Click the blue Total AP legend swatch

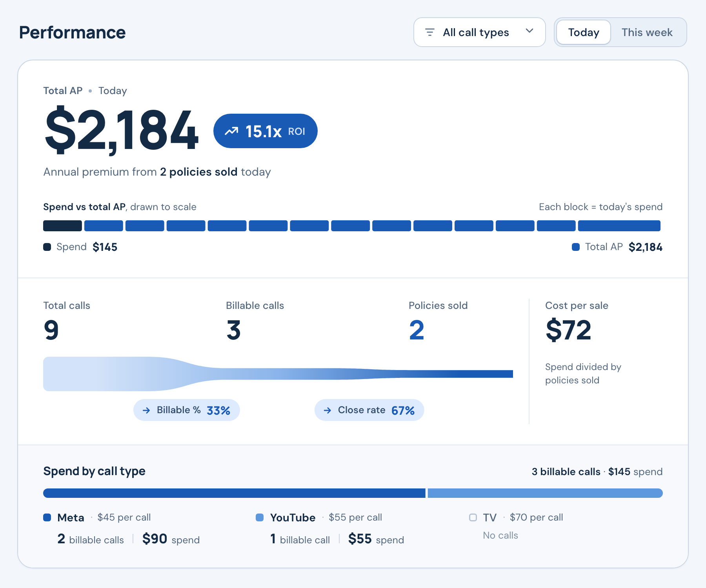(x=576, y=247)
